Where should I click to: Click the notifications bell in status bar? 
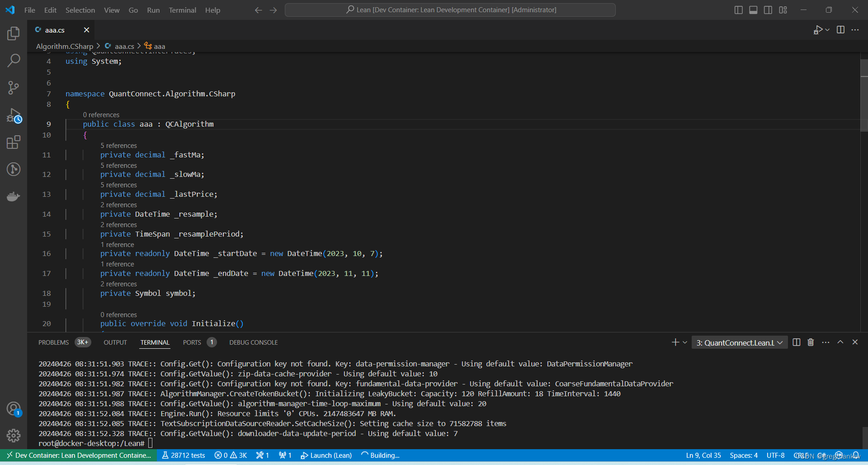[x=856, y=456]
